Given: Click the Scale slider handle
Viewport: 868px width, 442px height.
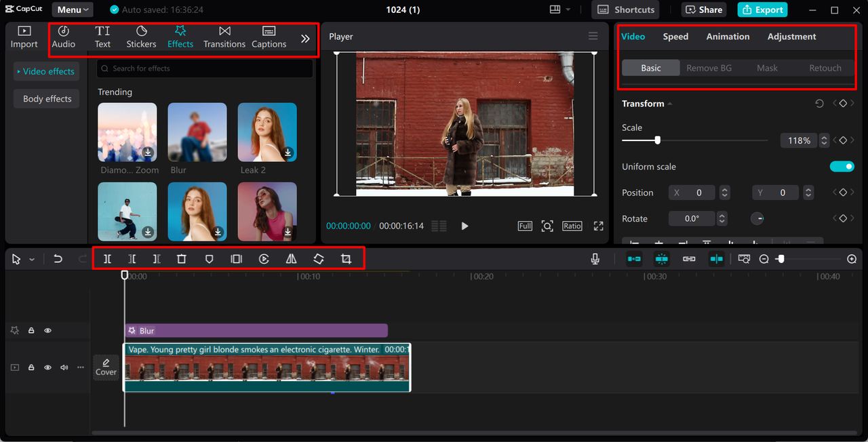Looking at the screenshot, I should click(x=657, y=140).
